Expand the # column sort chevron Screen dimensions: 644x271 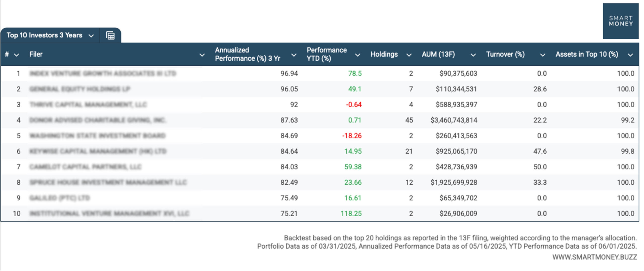17,55
